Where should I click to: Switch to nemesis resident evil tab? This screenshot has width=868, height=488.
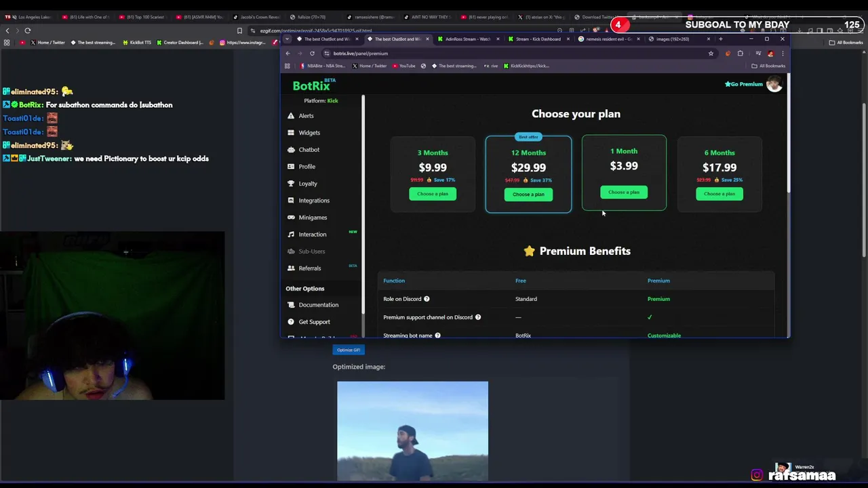pos(608,39)
